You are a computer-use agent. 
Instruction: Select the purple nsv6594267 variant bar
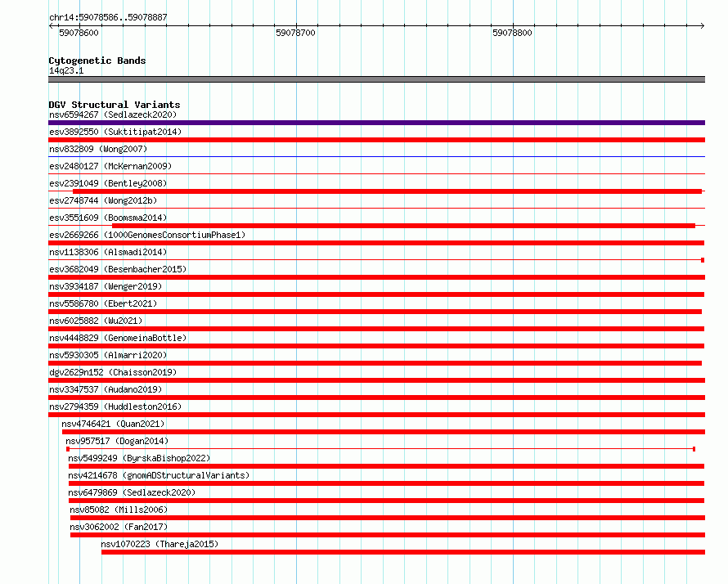[376, 123]
